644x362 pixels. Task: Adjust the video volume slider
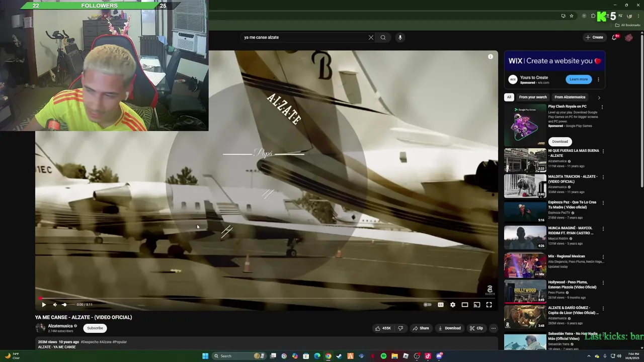coord(67,305)
